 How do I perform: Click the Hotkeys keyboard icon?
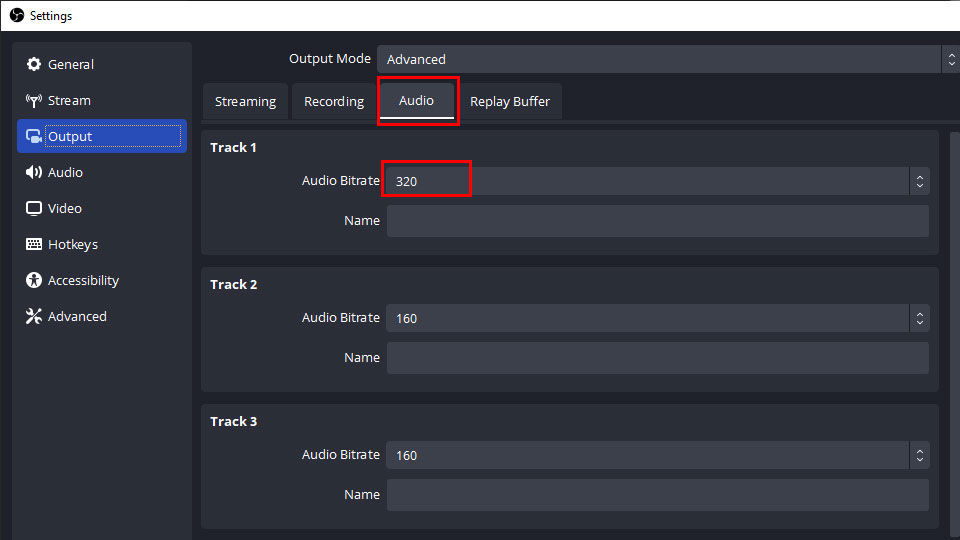[34, 244]
